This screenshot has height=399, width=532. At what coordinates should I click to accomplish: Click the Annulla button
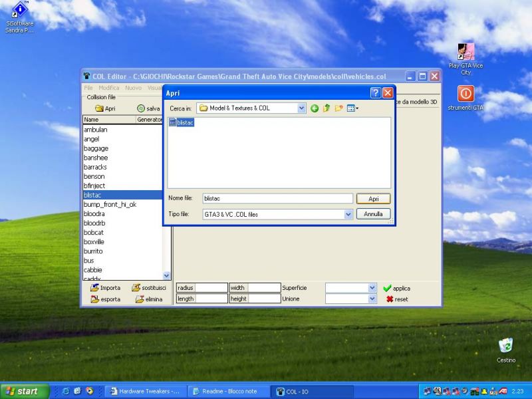pos(373,214)
